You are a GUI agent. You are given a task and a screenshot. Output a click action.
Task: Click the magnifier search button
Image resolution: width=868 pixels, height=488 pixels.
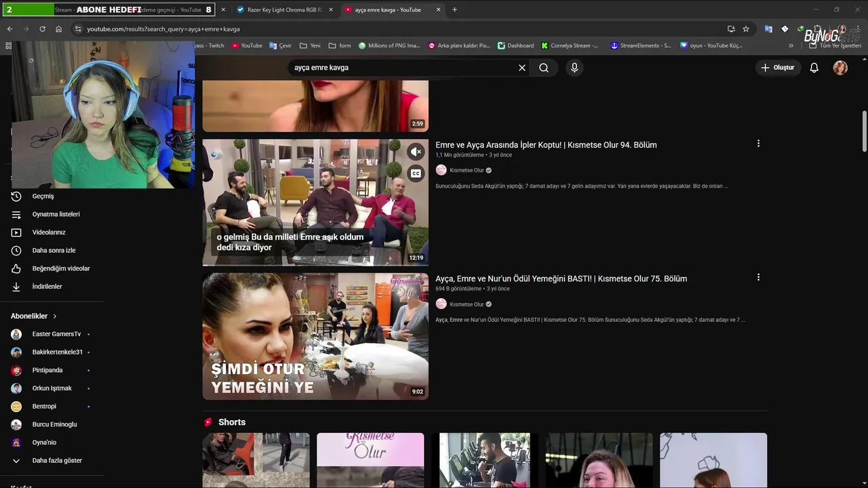(x=544, y=68)
